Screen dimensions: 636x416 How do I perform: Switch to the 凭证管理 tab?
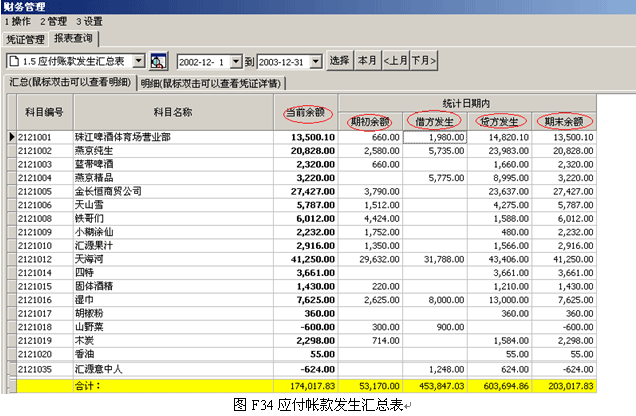pos(25,39)
